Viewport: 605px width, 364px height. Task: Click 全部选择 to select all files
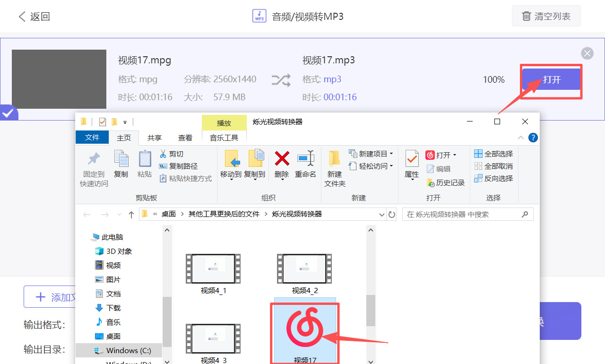point(493,153)
